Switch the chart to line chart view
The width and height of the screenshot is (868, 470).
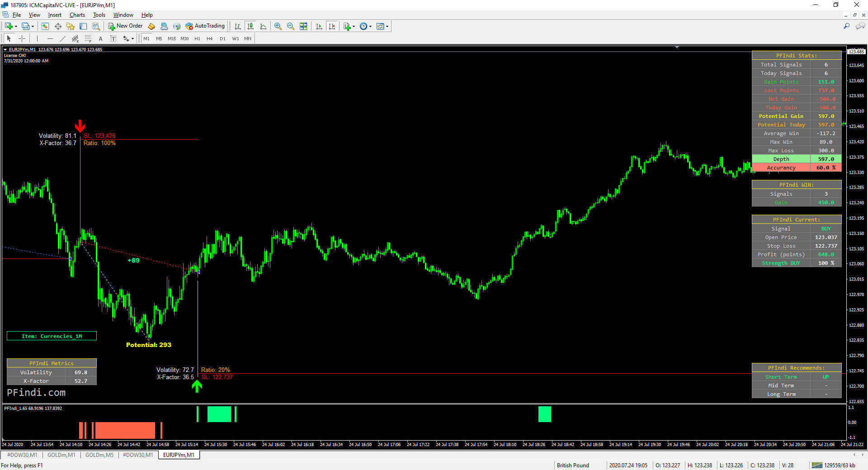coord(263,26)
